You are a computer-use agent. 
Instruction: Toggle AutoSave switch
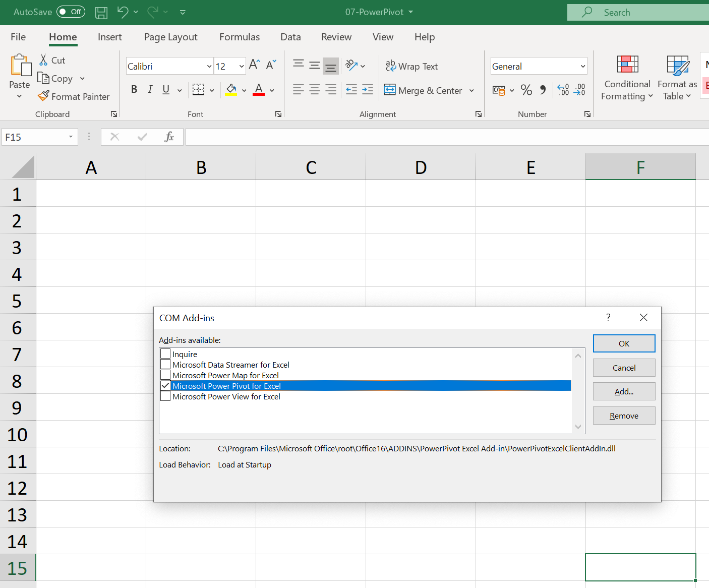click(x=71, y=12)
